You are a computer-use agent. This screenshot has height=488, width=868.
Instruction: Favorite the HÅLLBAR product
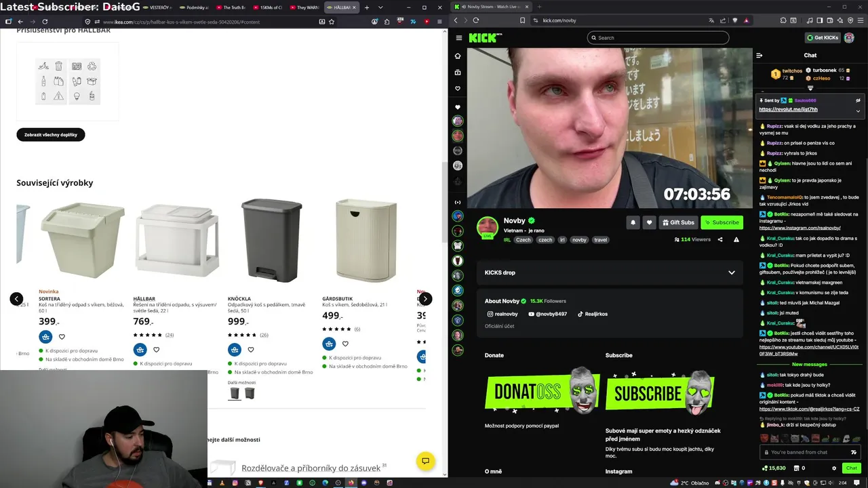click(156, 350)
